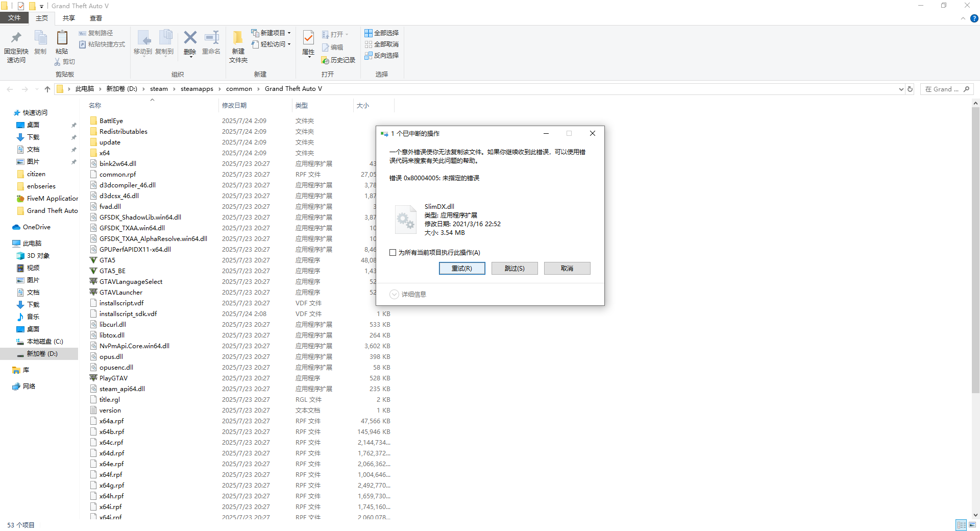Click the Edit (编辑) ribbon command
This screenshot has width=980, height=531.
point(332,47)
